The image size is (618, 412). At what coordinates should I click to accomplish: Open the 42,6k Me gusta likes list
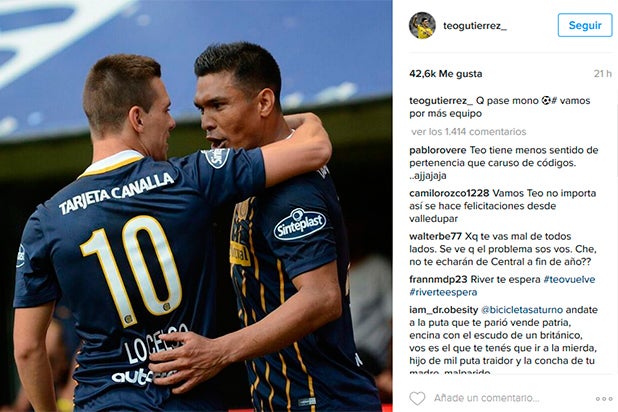pos(445,74)
